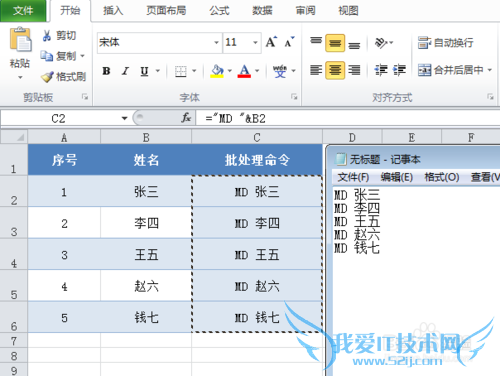Open Notepad's Edit (编辑) menu
Viewport: 500px width, 376px height.
[x=397, y=177]
